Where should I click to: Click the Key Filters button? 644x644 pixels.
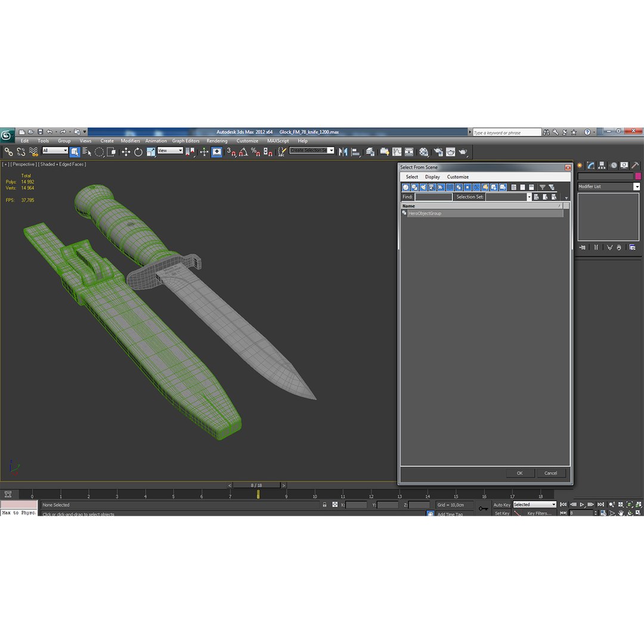[539, 513]
